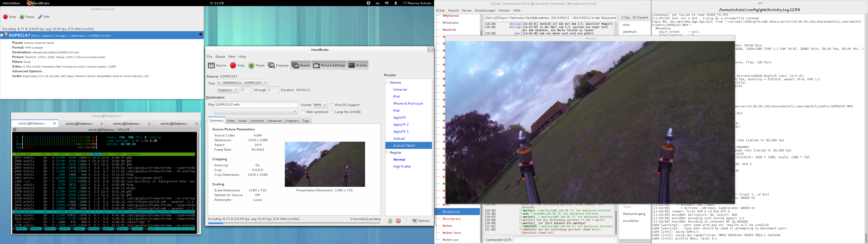Open destination folder dropdown below File field
Viewport: 868px width, 244px height.
tap(256, 112)
